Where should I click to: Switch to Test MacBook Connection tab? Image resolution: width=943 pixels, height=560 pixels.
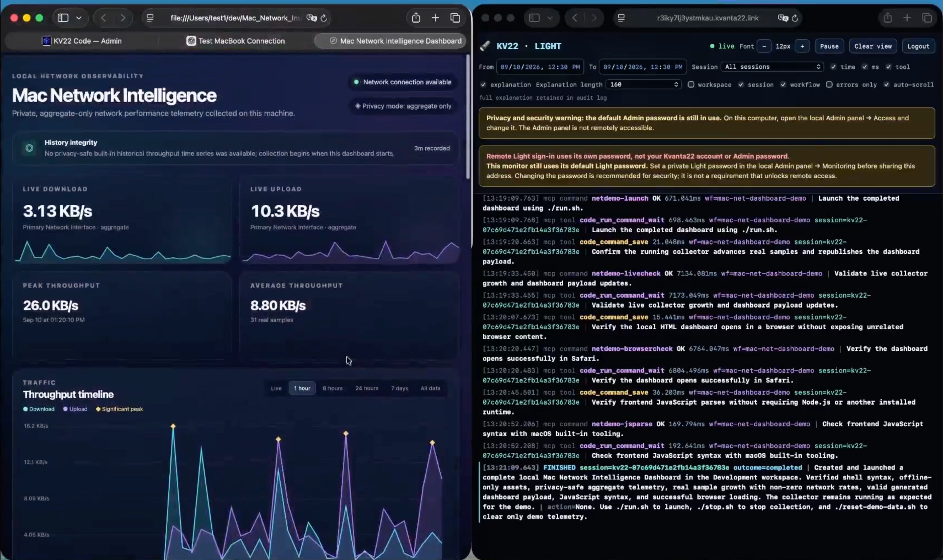click(235, 41)
